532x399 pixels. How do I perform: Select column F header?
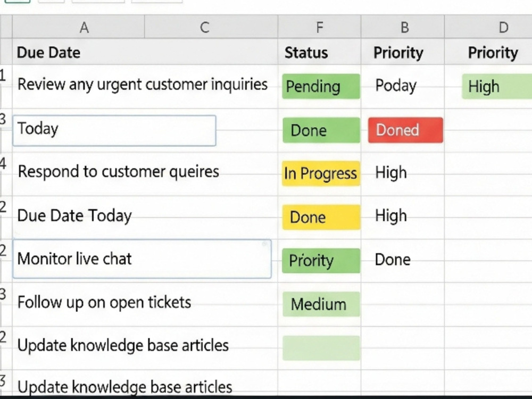[319, 27]
